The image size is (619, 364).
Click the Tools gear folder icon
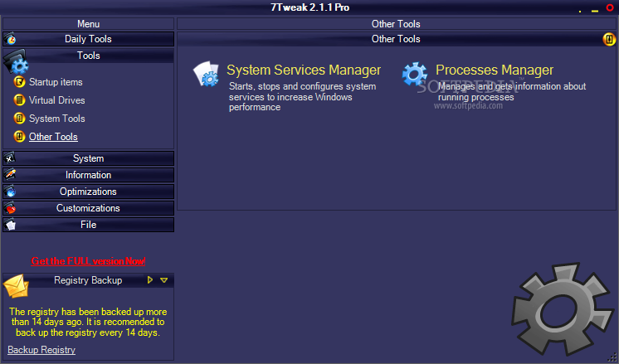click(x=16, y=61)
